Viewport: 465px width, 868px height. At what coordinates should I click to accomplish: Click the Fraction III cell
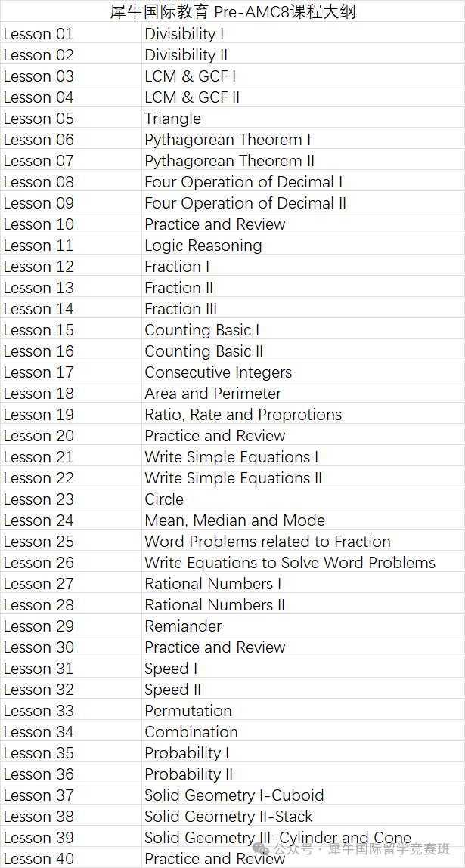pos(181,309)
